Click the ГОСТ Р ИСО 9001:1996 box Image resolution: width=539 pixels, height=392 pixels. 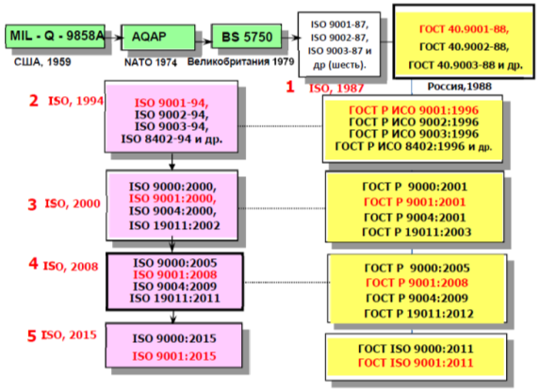[x=413, y=129]
